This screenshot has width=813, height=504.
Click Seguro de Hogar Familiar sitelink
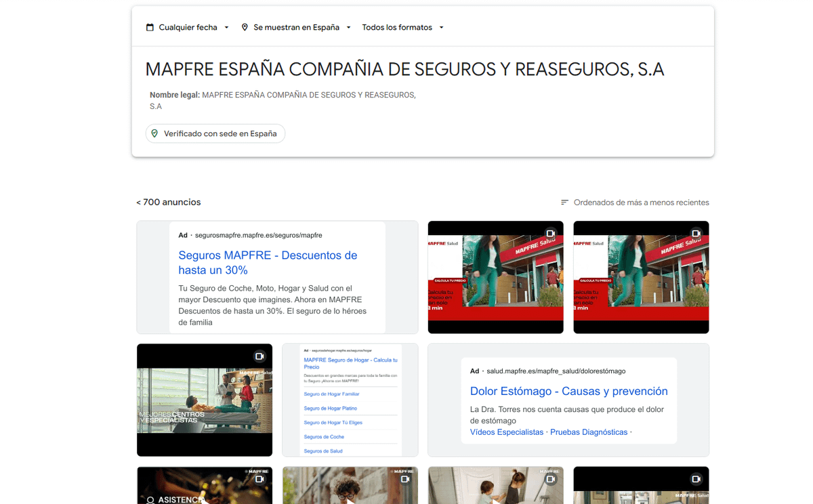[x=331, y=394]
